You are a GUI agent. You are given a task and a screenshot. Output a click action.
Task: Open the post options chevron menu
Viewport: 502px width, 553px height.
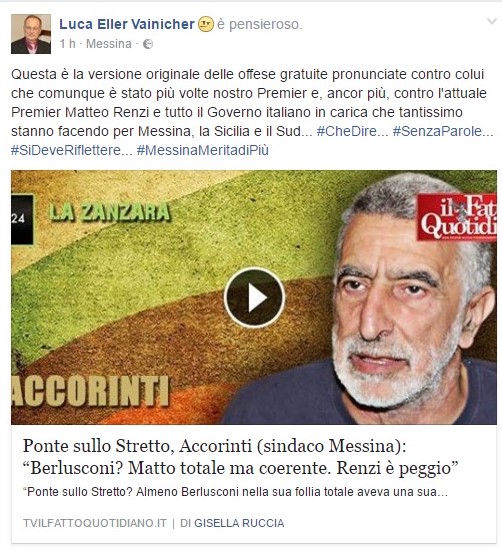click(491, 22)
